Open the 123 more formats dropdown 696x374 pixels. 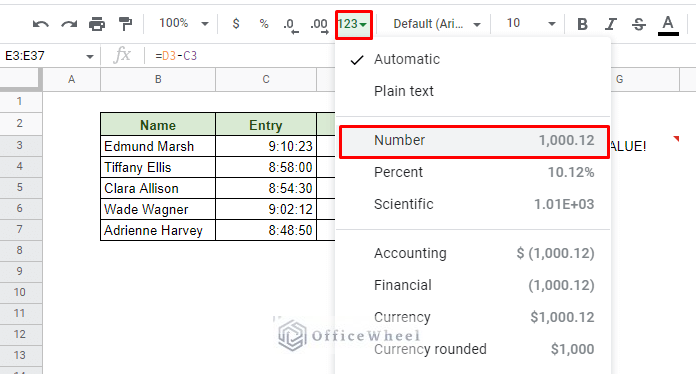pos(353,24)
